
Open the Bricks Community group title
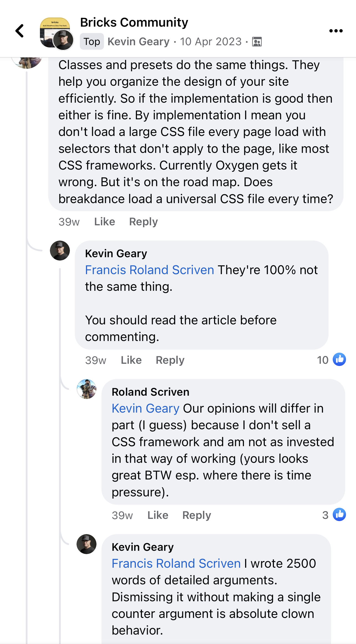pos(134,22)
